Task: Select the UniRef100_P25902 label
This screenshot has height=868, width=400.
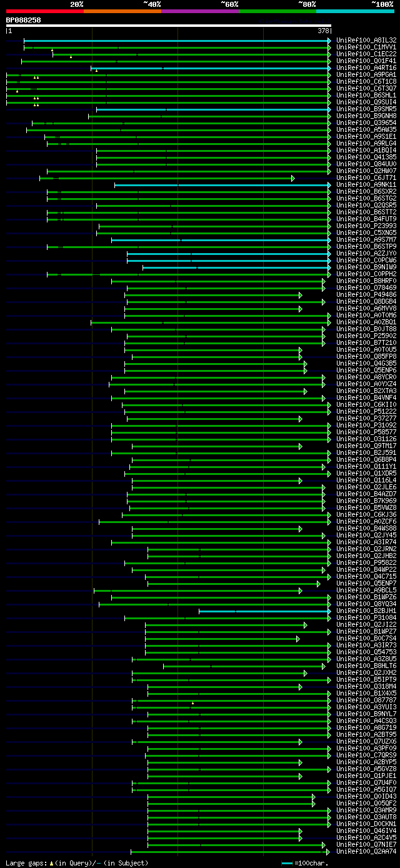Action: coord(366,336)
